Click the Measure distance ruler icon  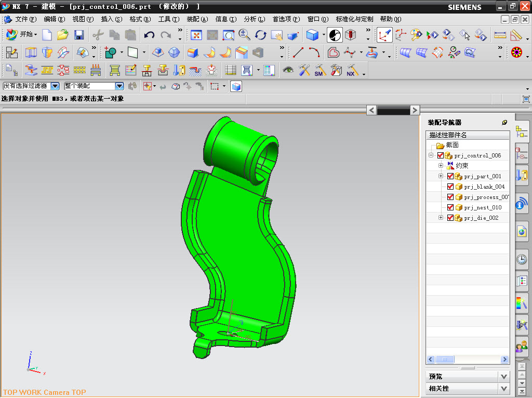pos(500,35)
